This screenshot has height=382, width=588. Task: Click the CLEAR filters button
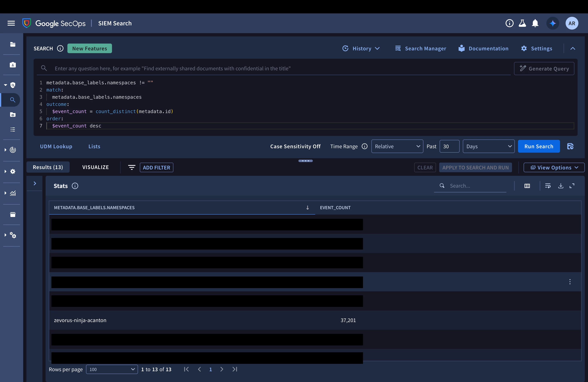[425, 167]
